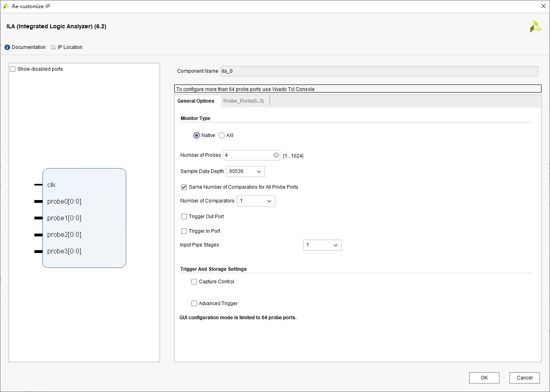550x392 pixels.
Task: Click the Tcl Console notice banner
Action: click(358, 89)
